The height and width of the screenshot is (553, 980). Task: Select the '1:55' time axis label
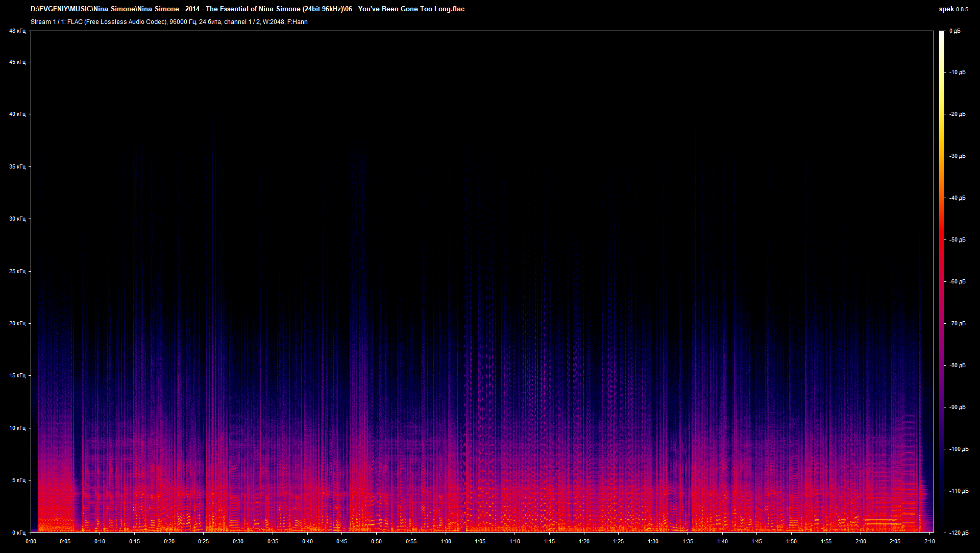point(826,541)
